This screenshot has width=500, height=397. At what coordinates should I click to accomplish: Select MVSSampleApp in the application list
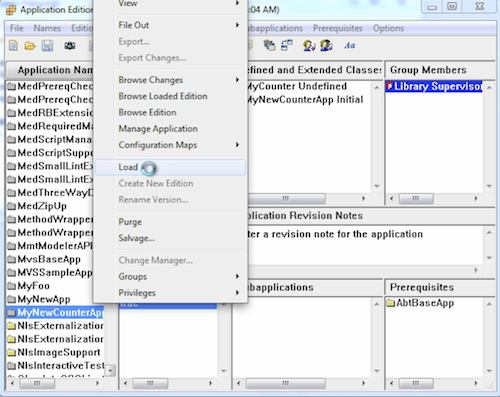pyautogui.click(x=55, y=273)
